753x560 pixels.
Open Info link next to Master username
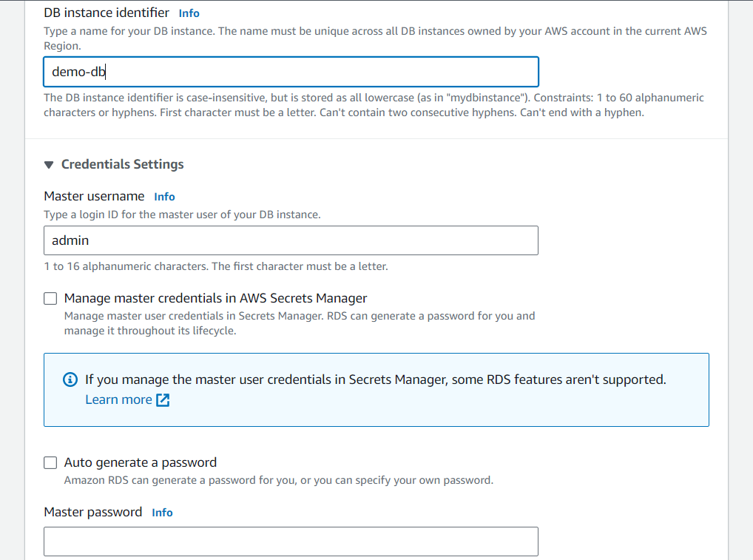(x=164, y=197)
